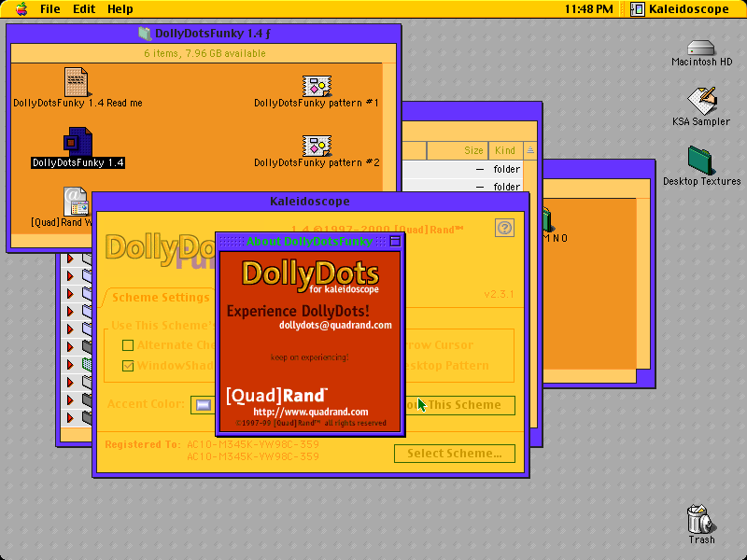This screenshot has height=560, width=747.
Task: Click the v2.3.1 version text
Action: click(x=499, y=294)
